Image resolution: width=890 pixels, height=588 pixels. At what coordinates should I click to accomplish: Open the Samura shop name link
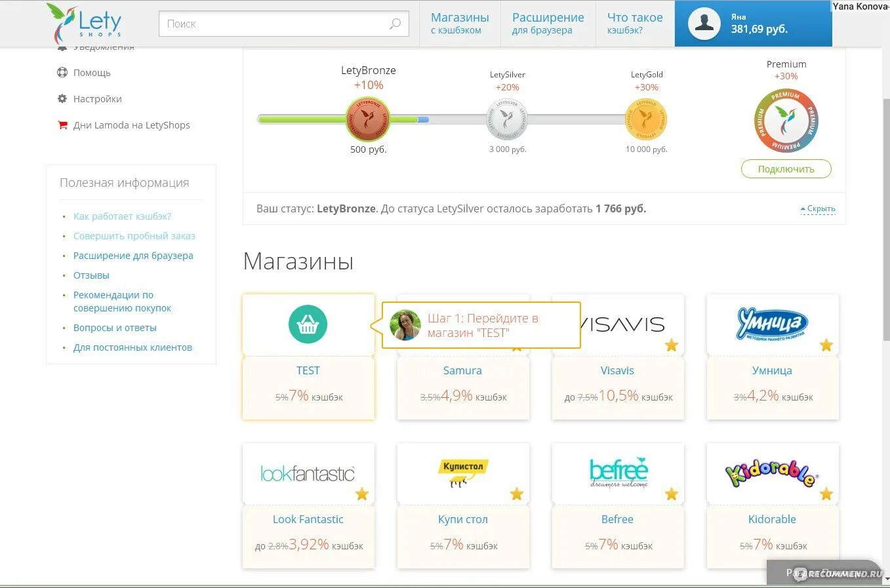tap(462, 370)
